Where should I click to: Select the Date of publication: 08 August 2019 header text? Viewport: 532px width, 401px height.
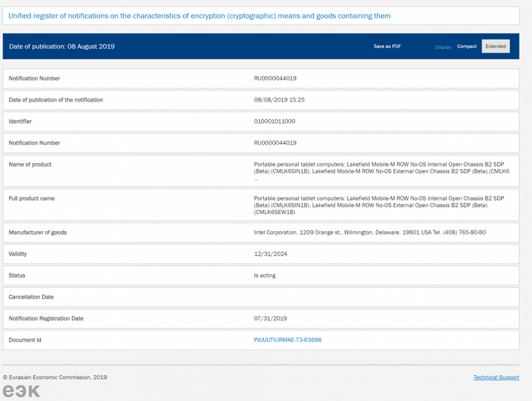click(62, 46)
